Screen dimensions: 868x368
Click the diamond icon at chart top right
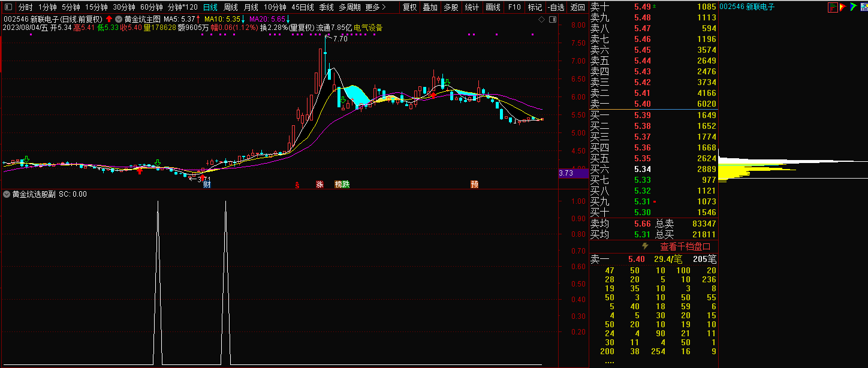point(541,19)
